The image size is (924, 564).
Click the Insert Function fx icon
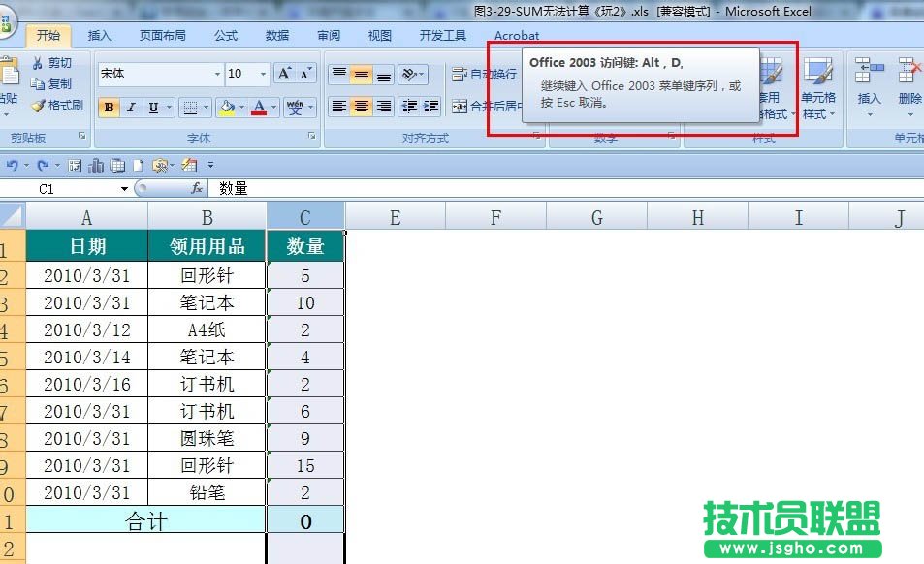click(197, 189)
